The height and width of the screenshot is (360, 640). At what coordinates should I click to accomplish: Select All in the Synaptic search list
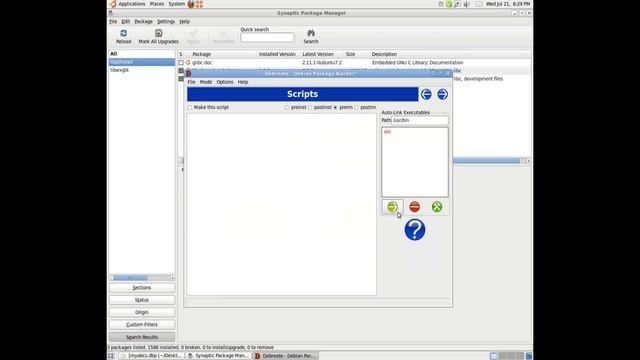[142, 54]
